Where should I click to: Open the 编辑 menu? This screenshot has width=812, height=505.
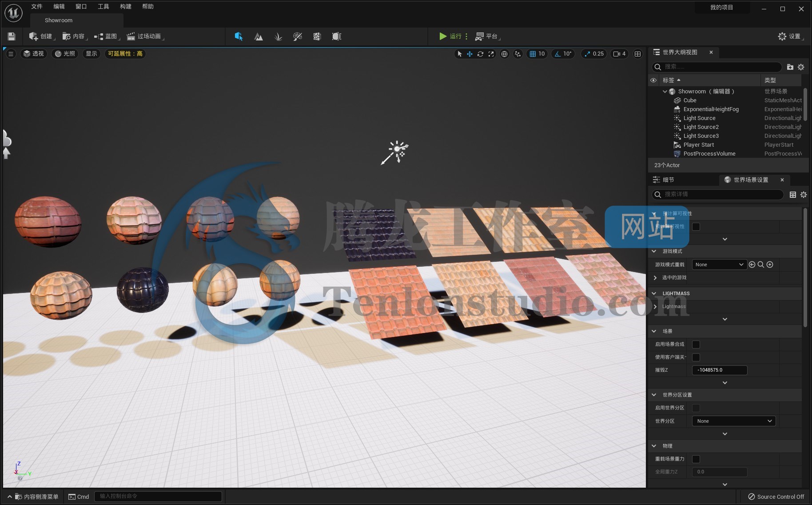click(x=59, y=7)
